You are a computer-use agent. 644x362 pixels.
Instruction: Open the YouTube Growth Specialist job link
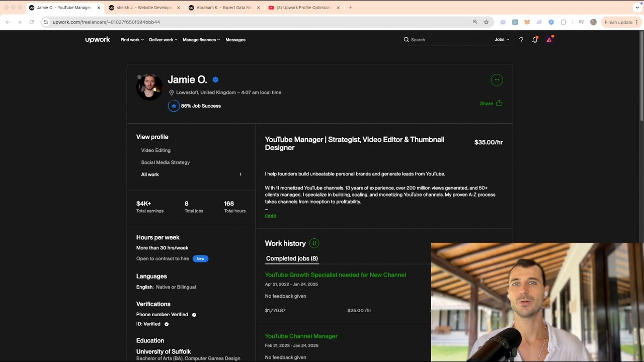coord(335,275)
